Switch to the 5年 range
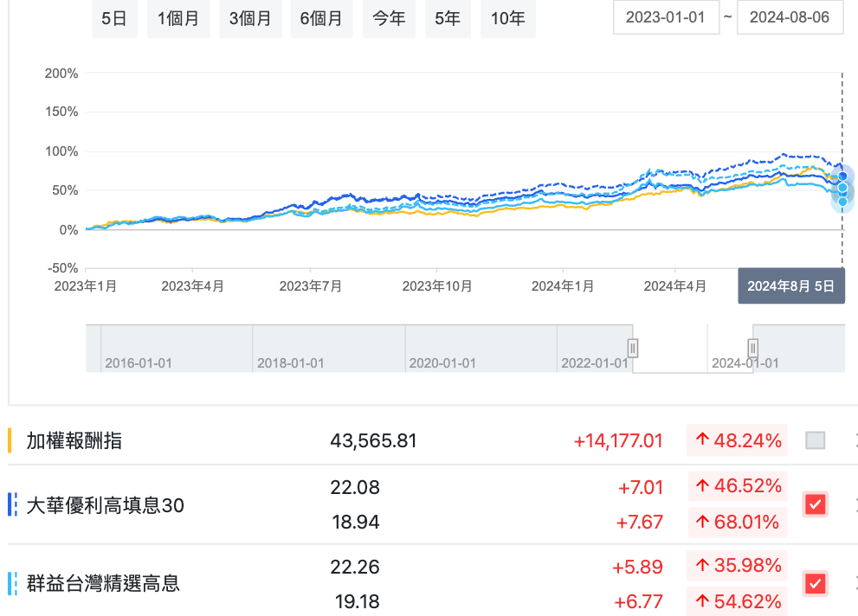 click(x=447, y=18)
